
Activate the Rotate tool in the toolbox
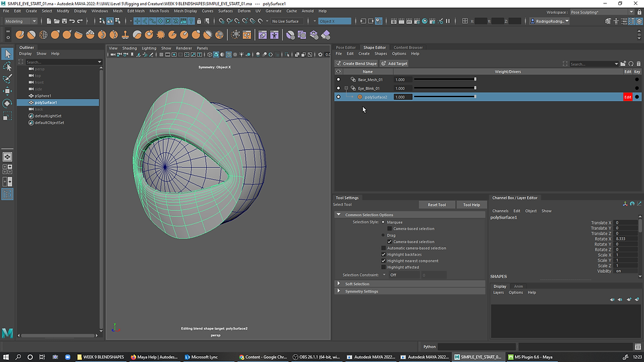[x=7, y=104]
